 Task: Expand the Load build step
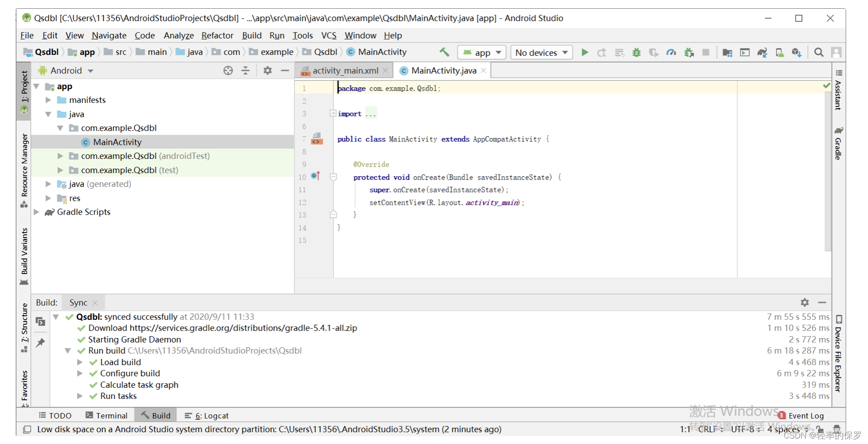click(x=80, y=362)
